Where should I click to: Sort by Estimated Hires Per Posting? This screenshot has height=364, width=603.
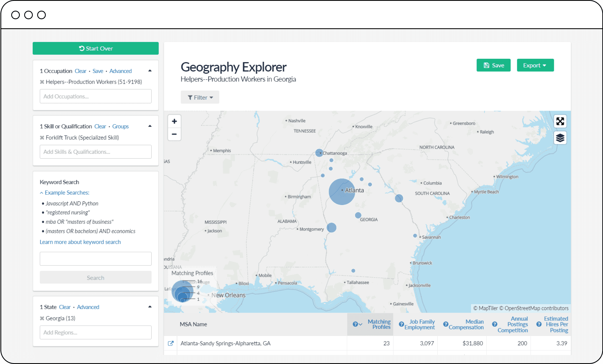click(556, 324)
